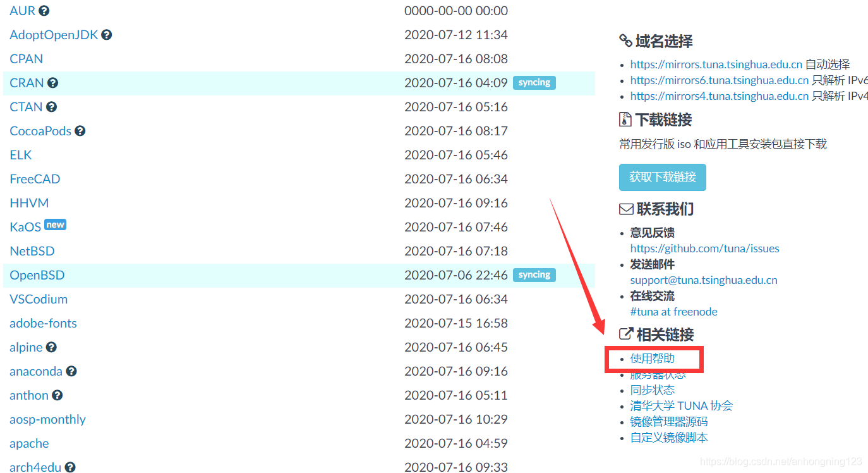Viewport: 868px width, 473px height.
Task: Open the KaOS mirror link
Action: tap(25, 227)
